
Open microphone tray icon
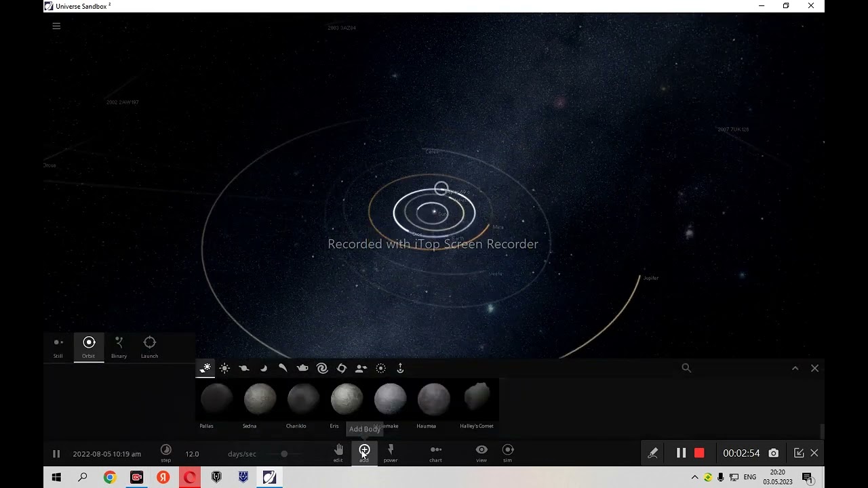(x=720, y=477)
